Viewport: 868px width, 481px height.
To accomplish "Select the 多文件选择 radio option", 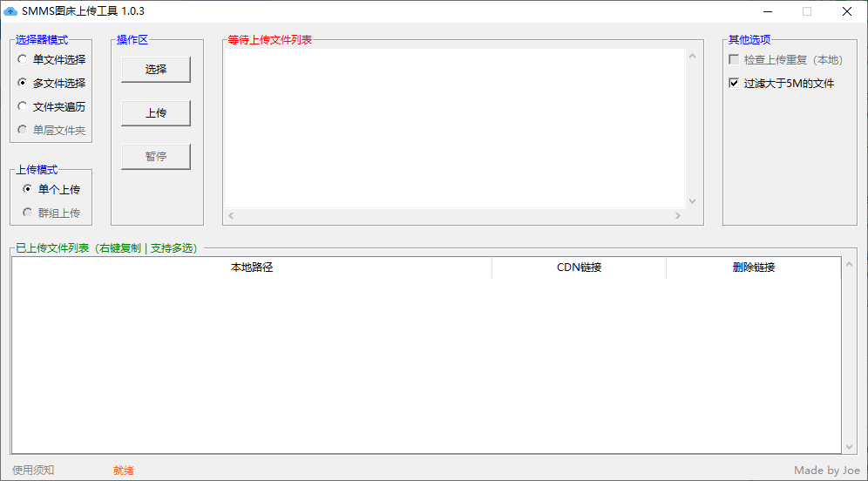I will (x=51, y=83).
